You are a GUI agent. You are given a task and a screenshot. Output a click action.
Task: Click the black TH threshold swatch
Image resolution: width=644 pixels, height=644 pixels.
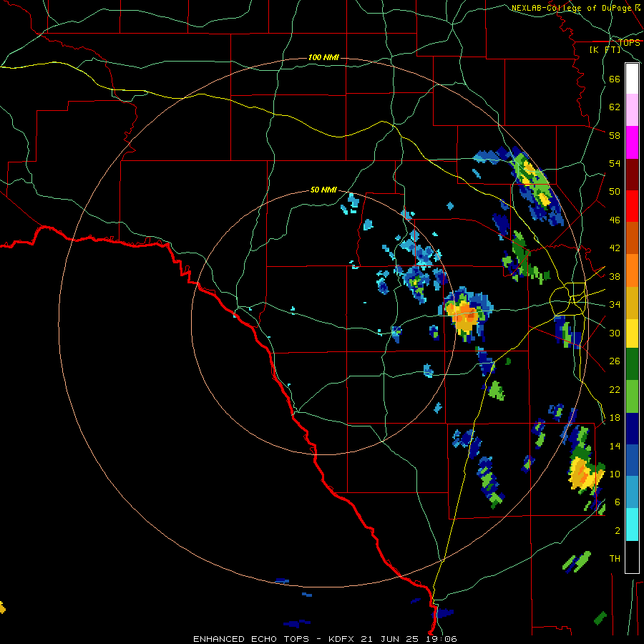click(x=632, y=557)
